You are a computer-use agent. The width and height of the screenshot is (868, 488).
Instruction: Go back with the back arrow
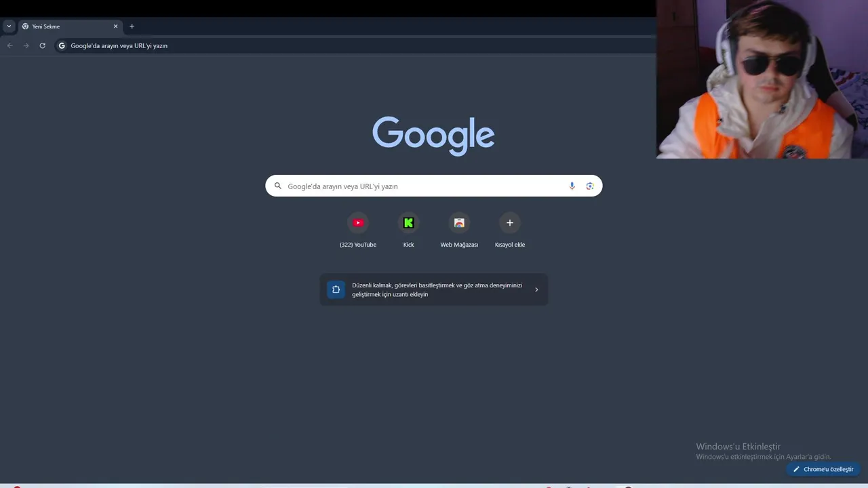(x=9, y=45)
